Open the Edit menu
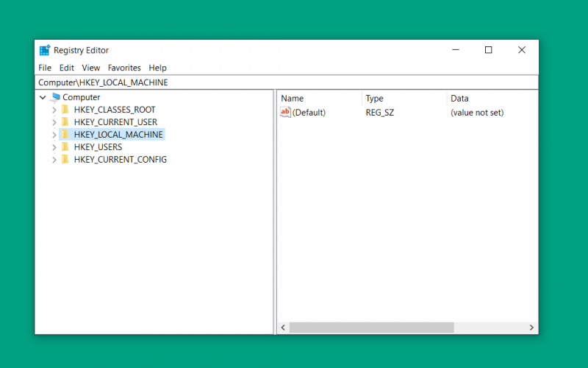The width and height of the screenshot is (588, 368). [x=66, y=68]
